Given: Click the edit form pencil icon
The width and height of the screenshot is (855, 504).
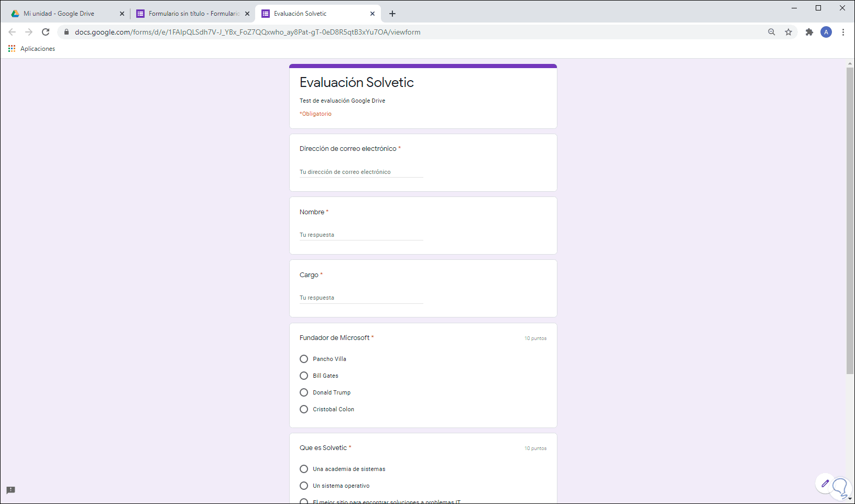Looking at the screenshot, I should (826, 484).
